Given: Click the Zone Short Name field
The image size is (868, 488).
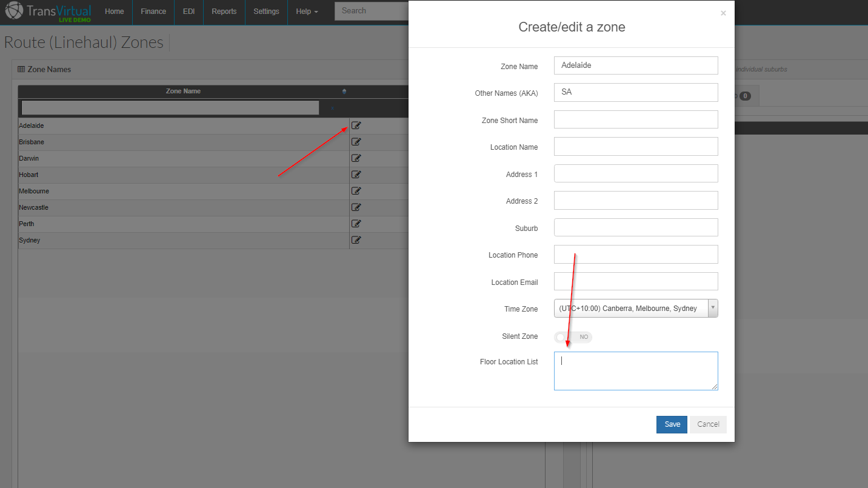Looking at the screenshot, I should 636,119.
